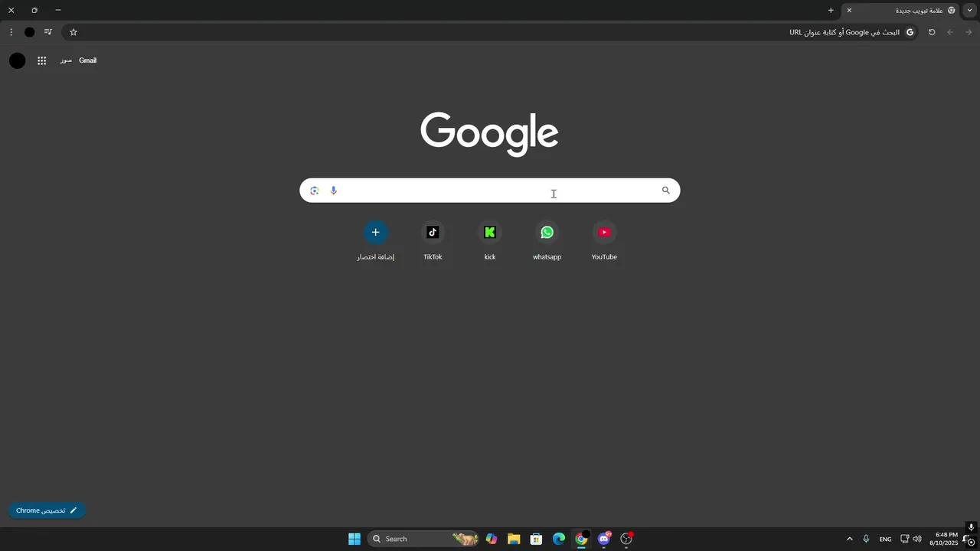Image resolution: width=980 pixels, height=551 pixels.
Task: Click the Google G icon in address bar
Action: coord(910,32)
